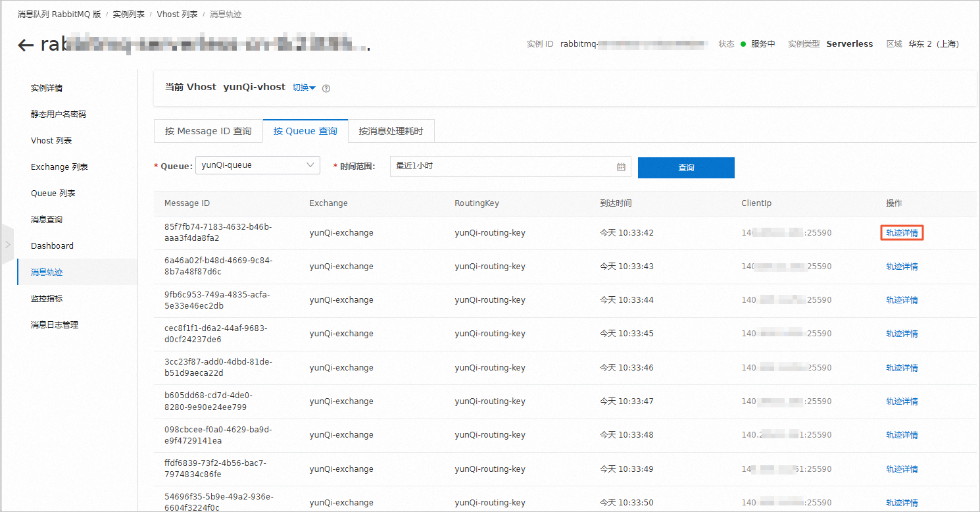This screenshot has width=980, height=512.
Task: Open 轨迹详情 for message arriving 10:33:43
Action: (x=902, y=267)
